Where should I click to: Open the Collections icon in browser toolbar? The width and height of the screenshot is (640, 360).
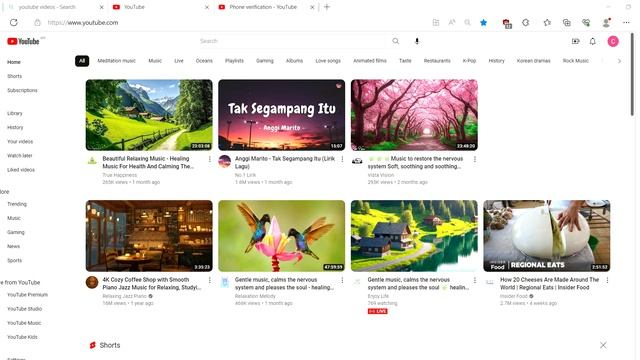pyautogui.click(x=567, y=22)
